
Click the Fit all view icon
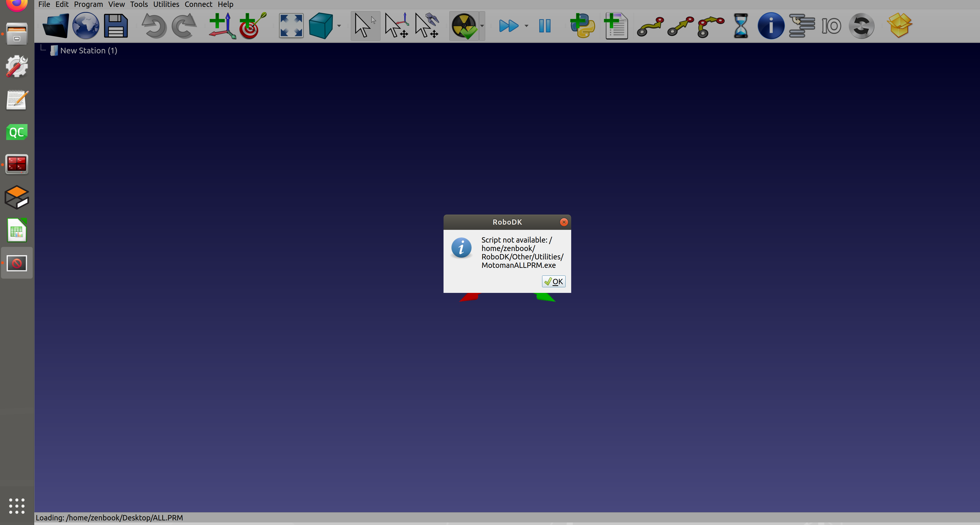pyautogui.click(x=291, y=26)
